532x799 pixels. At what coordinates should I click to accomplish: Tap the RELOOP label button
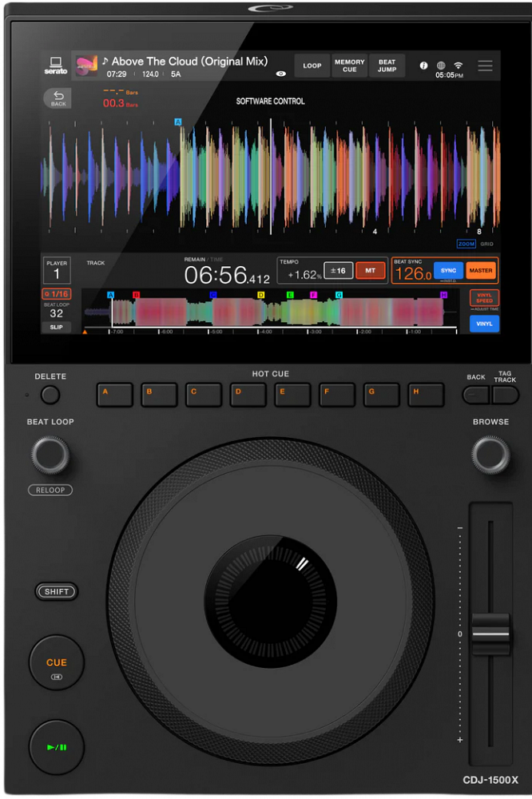click(50, 491)
